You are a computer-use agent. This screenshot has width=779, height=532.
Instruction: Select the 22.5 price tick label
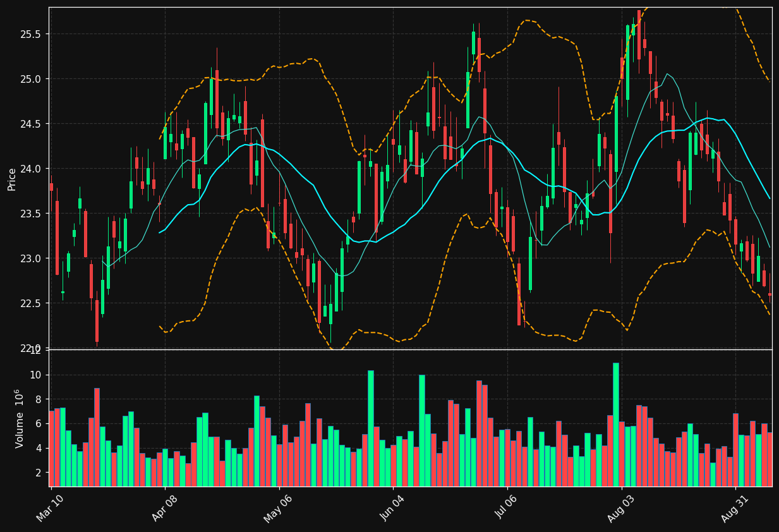pos(30,303)
